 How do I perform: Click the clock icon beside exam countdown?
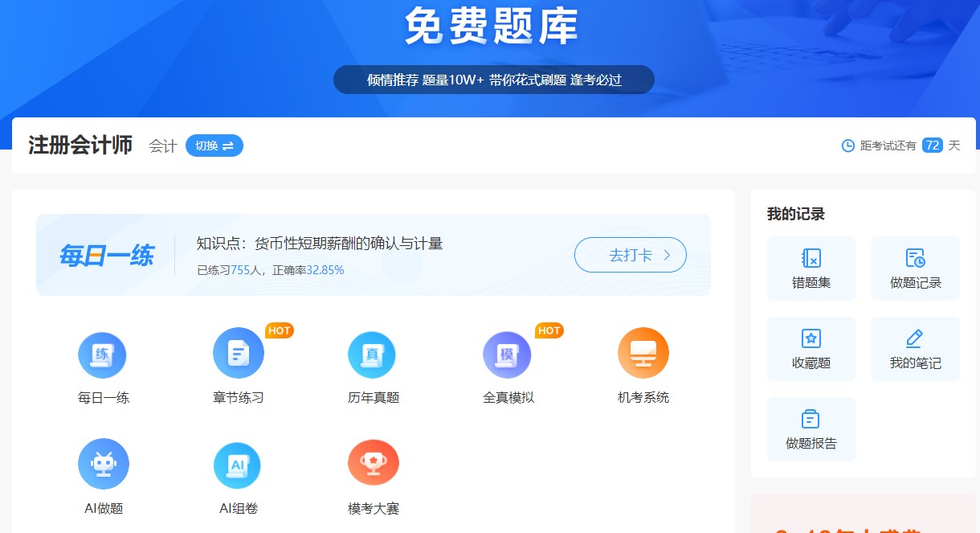[849, 146]
